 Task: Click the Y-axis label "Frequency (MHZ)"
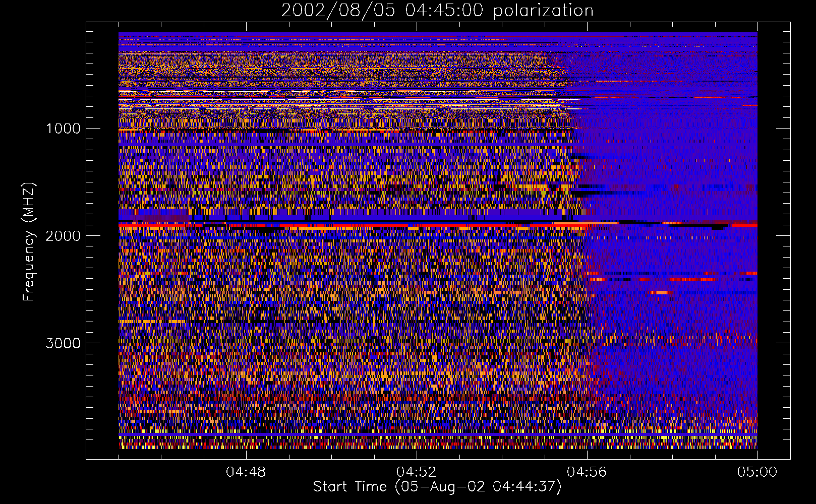pyautogui.click(x=29, y=242)
